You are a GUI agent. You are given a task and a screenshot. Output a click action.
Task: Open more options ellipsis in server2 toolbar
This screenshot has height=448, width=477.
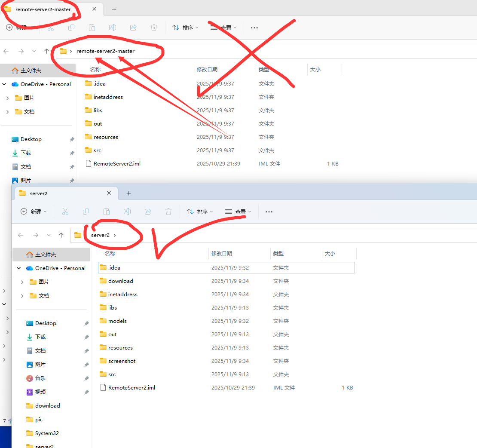point(269,212)
